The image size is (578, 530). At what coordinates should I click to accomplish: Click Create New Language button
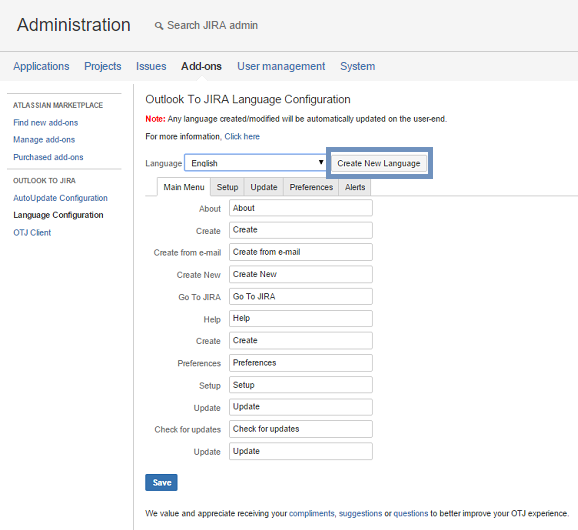[x=379, y=163]
